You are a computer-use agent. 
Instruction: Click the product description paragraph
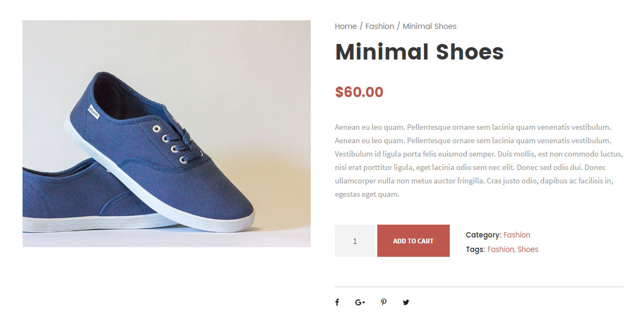coord(478,161)
